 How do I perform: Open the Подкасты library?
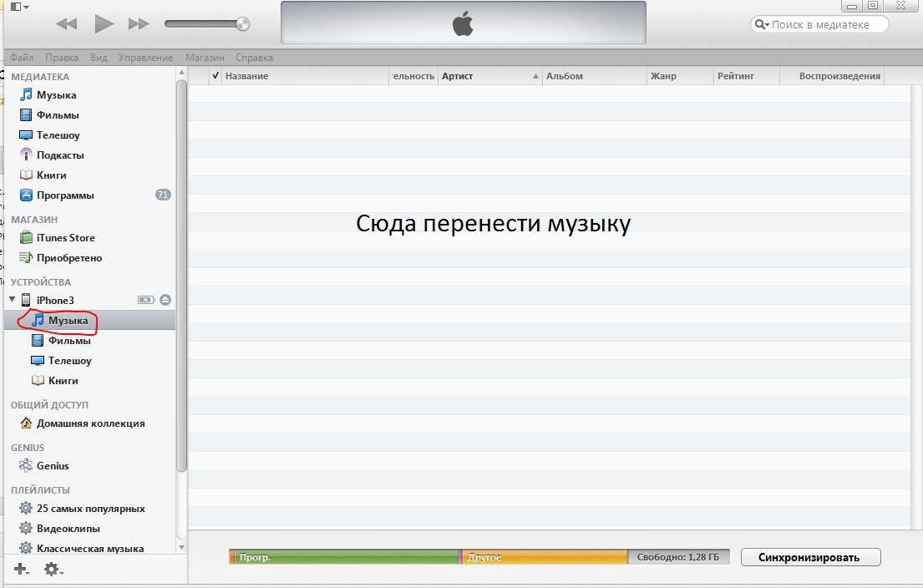tap(60, 155)
